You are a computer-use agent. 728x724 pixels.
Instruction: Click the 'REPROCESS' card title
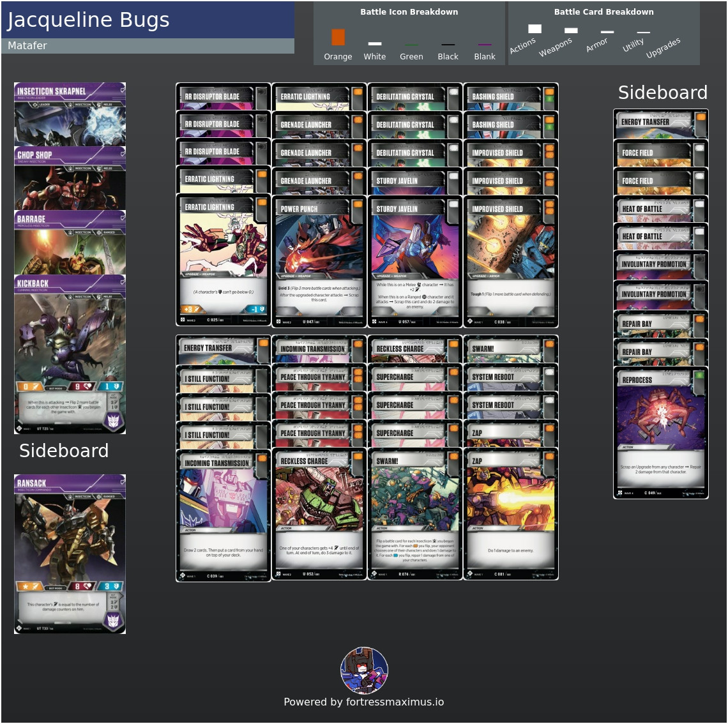point(637,380)
